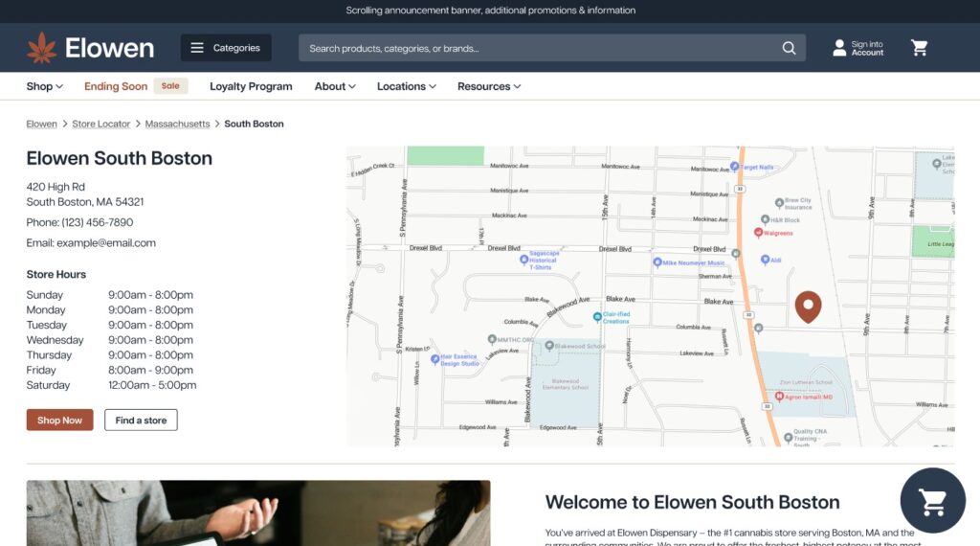Click the email example@email.com
980x546 pixels.
(106, 242)
